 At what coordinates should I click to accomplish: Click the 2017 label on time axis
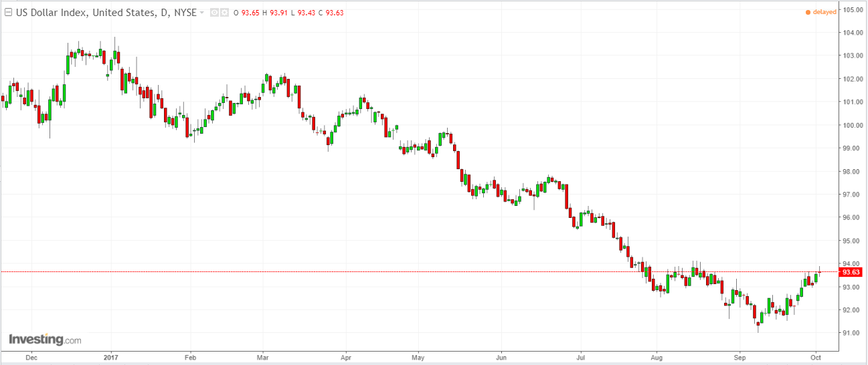[x=110, y=358]
